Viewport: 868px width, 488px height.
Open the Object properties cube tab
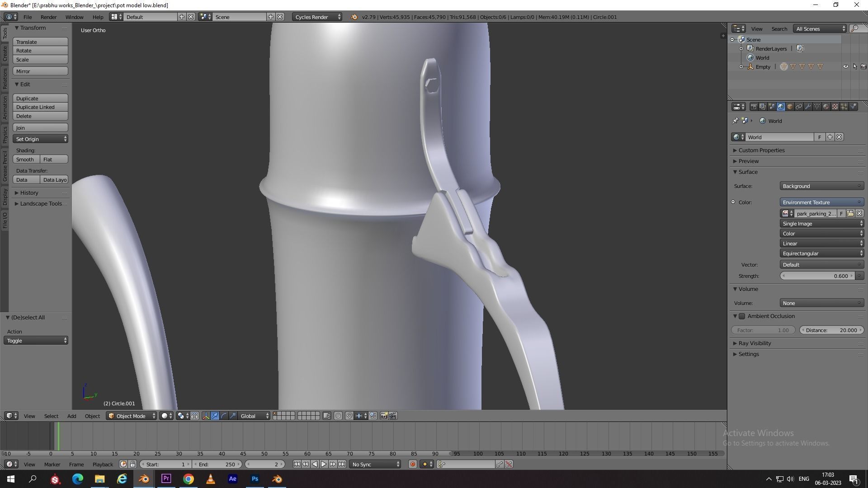(790, 107)
